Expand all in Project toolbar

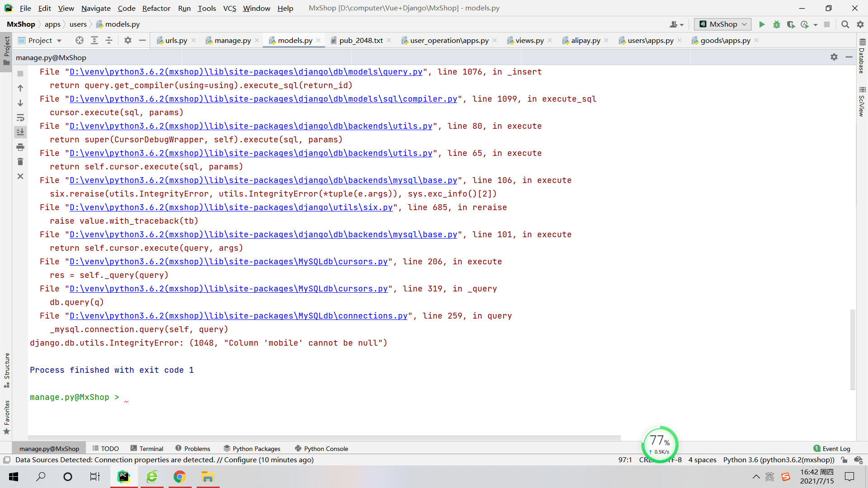point(94,40)
